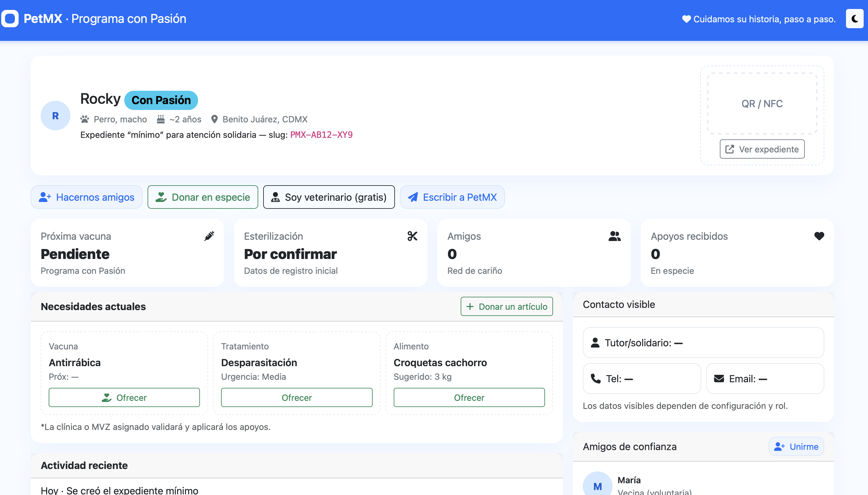This screenshot has height=495, width=868.
Task: Click Ofrecer under Croquetas cachorro
Action: click(x=469, y=397)
